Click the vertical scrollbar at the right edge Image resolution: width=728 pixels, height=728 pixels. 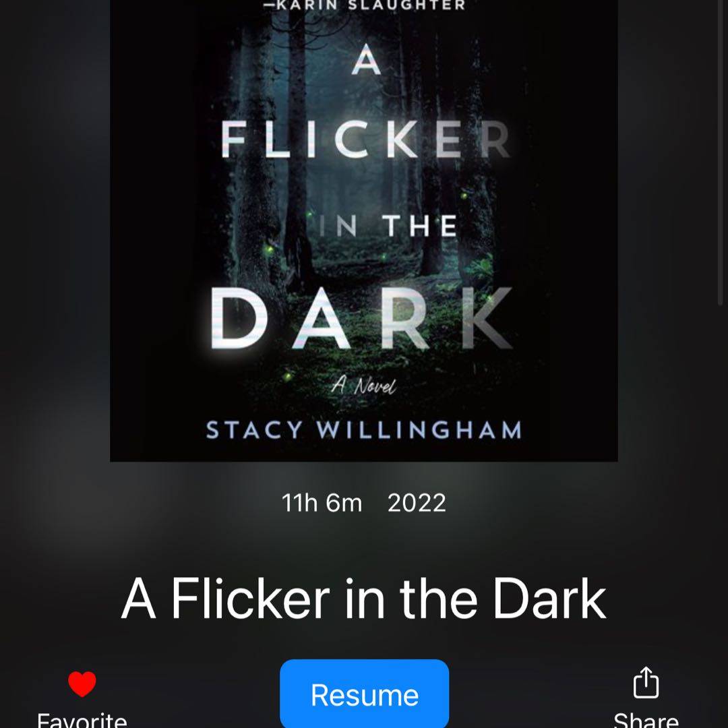[x=721, y=152]
